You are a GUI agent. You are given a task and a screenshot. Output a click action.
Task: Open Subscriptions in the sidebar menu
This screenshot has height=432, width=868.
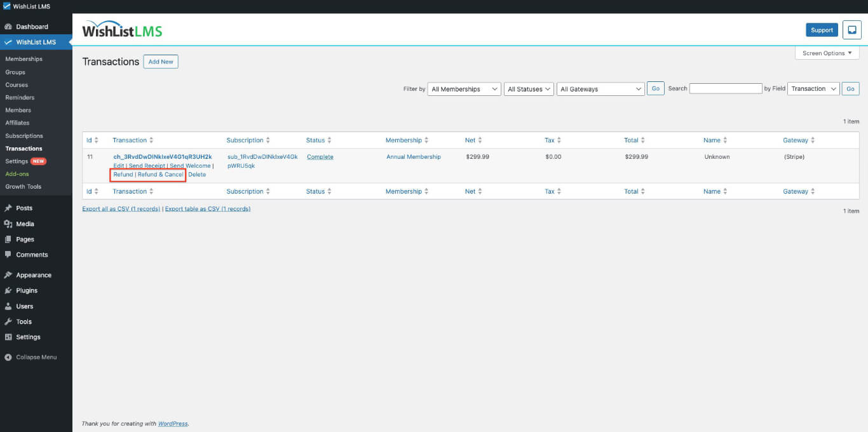(24, 136)
